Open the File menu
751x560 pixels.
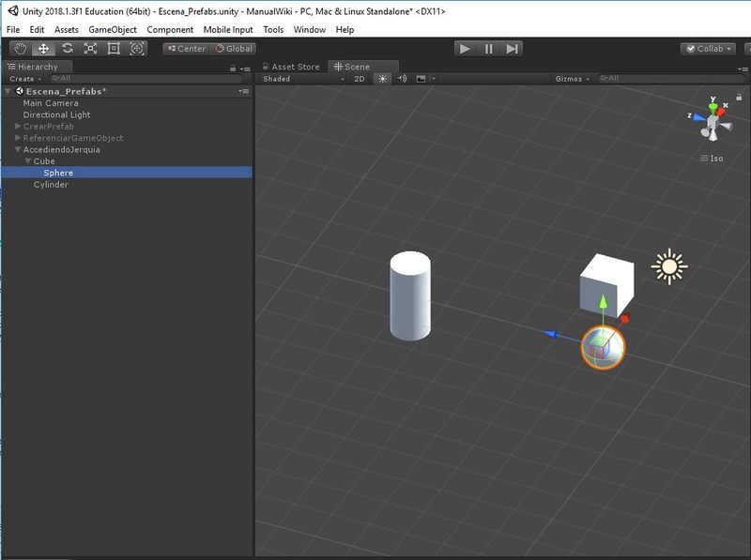tap(13, 30)
